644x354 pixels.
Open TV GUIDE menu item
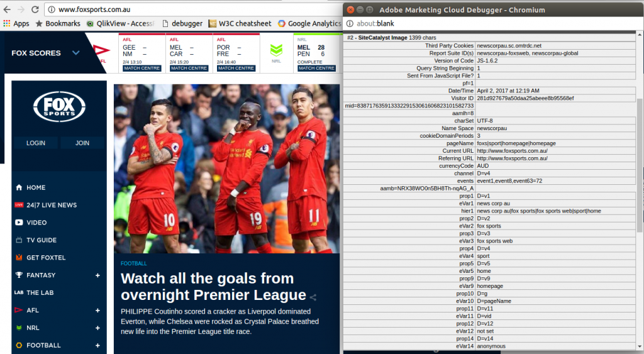click(x=42, y=240)
